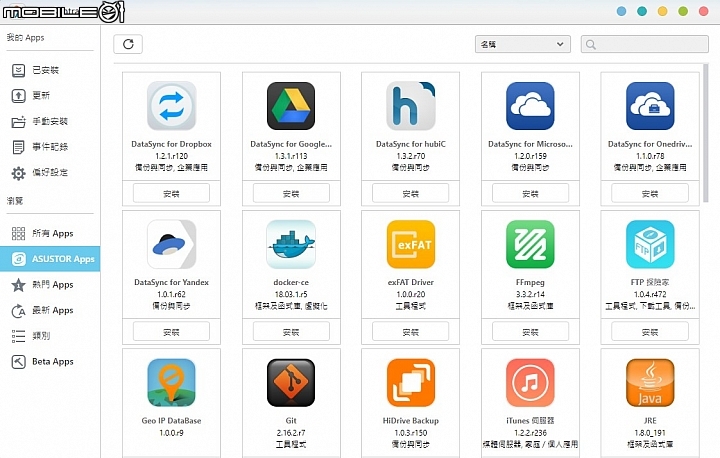Open the DataSync for Google Drive icon
Screen dimensions: 720x458
[x=291, y=106]
